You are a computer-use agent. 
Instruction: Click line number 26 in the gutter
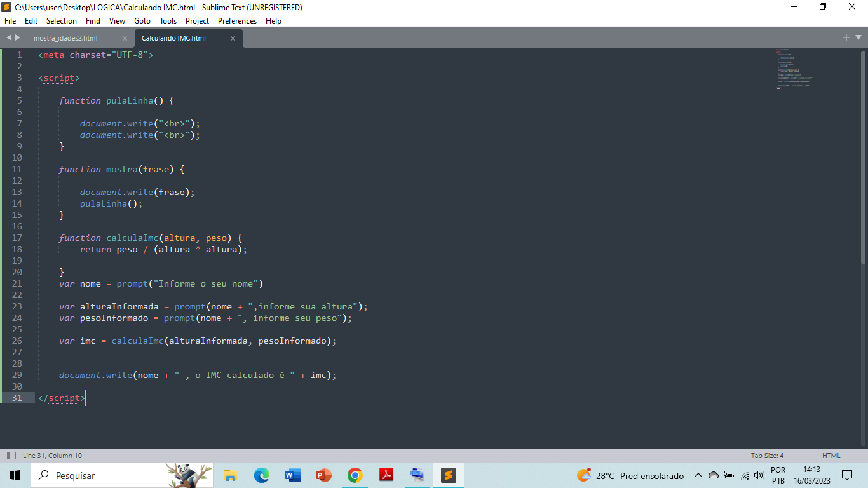[x=17, y=341]
